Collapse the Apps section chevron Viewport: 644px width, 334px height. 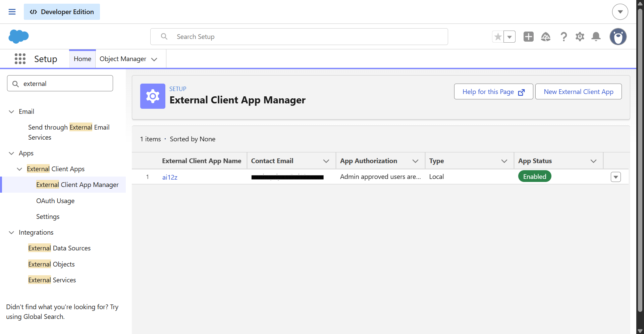11,153
